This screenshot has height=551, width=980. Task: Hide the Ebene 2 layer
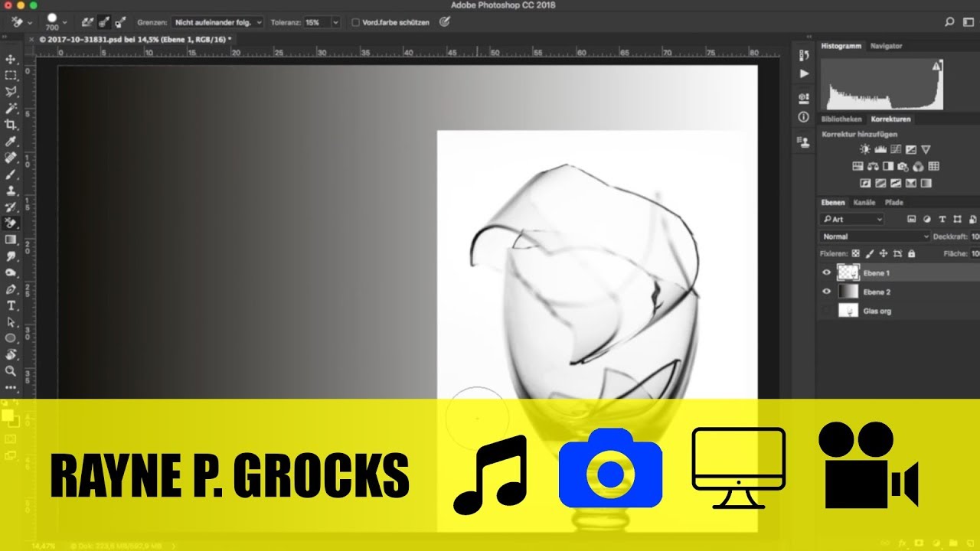click(x=826, y=292)
